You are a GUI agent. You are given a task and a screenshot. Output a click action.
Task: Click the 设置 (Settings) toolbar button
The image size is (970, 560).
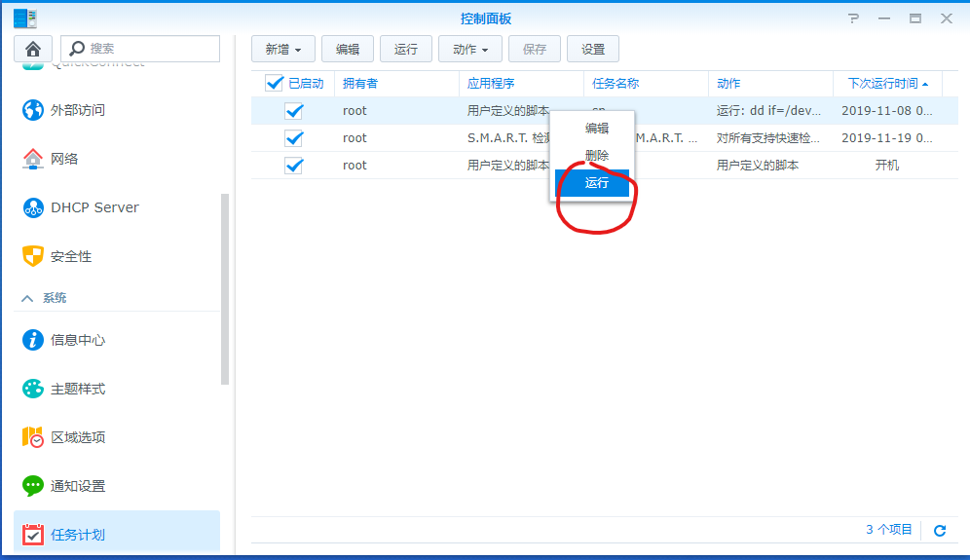[593, 49]
